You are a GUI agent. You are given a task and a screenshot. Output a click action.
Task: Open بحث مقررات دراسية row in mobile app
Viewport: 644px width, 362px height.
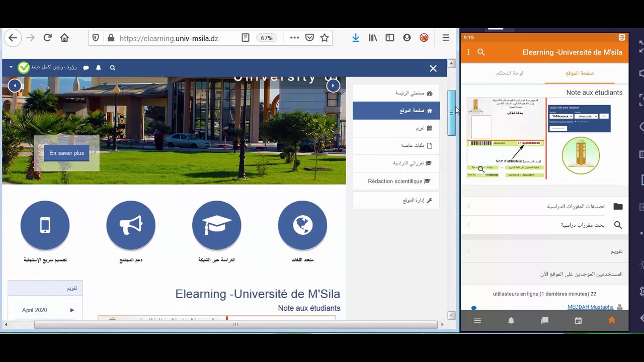click(545, 225)
